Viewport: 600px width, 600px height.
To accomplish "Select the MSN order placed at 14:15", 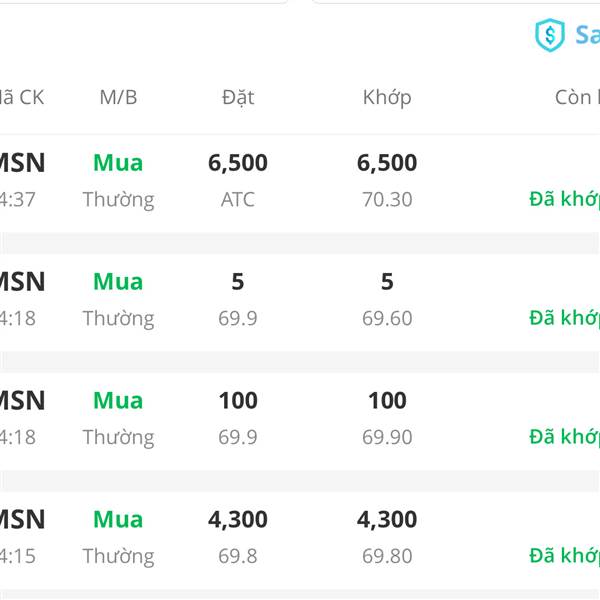I will pos(300,540).
